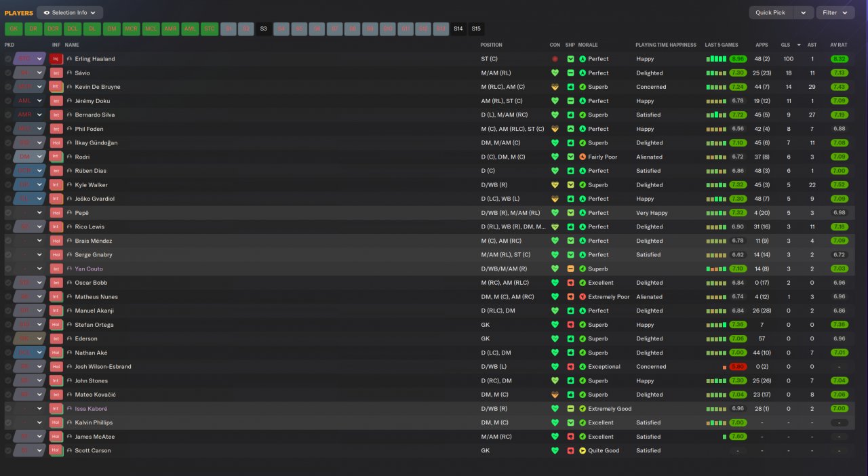Open Issa Kaboré's position dropdown
Viewport: 868px width, 476px height.
coord(29,409)
